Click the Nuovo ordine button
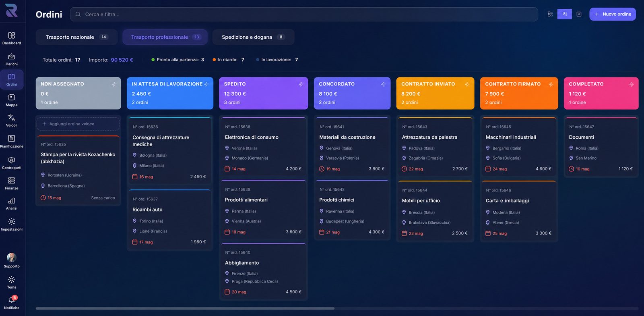 tap(613, 14)
